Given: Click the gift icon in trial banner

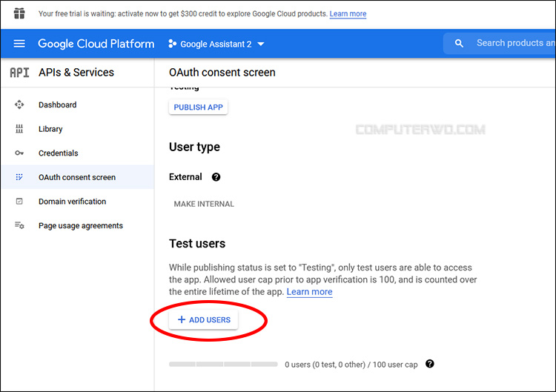Looking at the screenshot, I should (x=19, y=13).
